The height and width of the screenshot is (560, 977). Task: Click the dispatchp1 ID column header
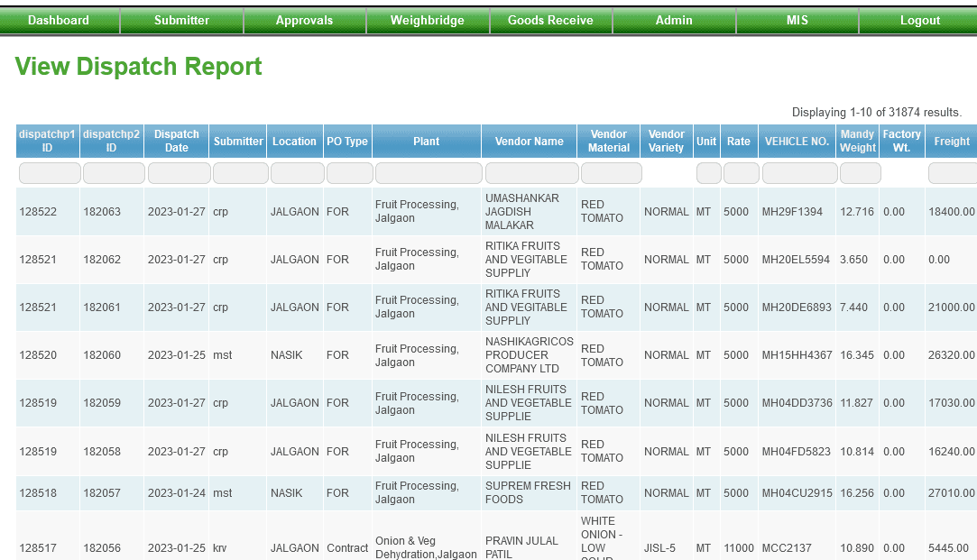coord(47,141)
